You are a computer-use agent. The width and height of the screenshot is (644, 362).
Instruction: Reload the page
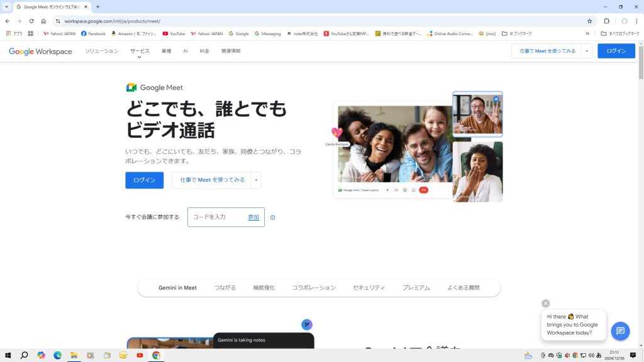click(x=31, y=21)
